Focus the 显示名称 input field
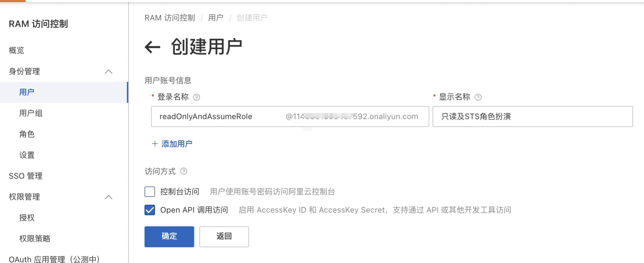Viewport: 644px width, 263px height. pos(533,117)
